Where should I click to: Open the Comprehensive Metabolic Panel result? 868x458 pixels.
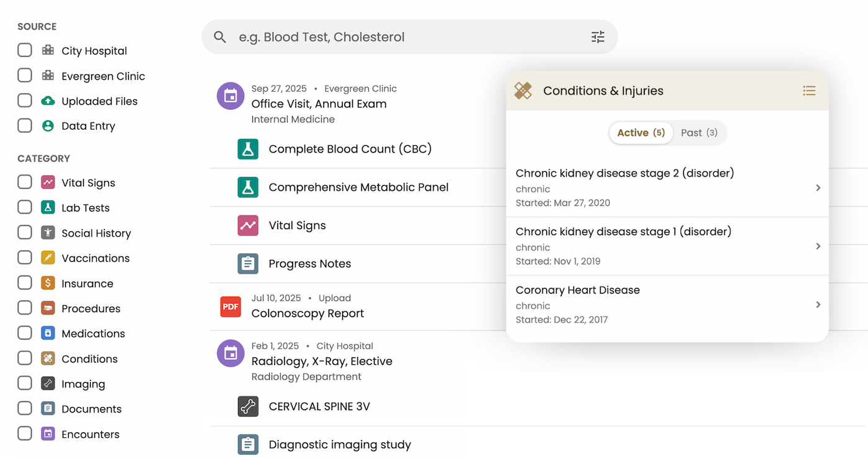click(358, 187)
